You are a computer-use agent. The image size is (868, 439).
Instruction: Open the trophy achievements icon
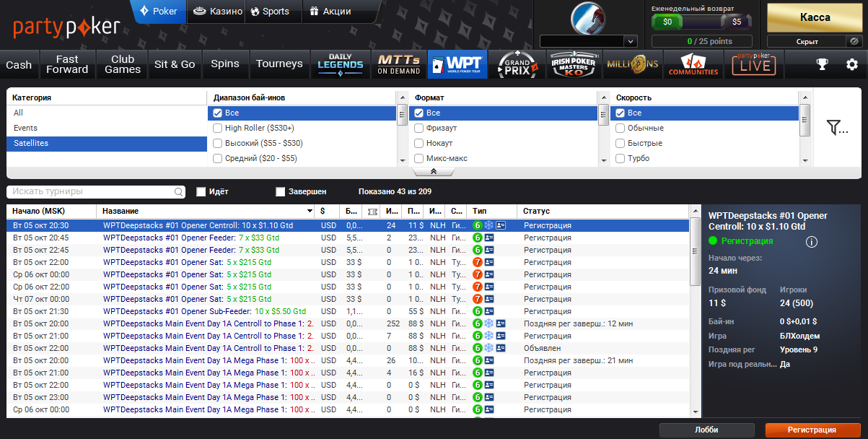click(822, 64)
